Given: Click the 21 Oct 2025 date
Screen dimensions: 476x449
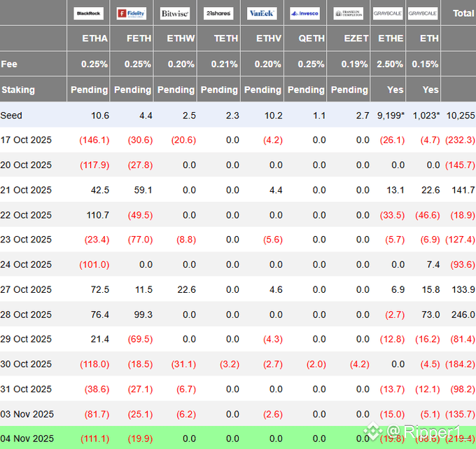Looking at the screenshot, I should [26, 190].
